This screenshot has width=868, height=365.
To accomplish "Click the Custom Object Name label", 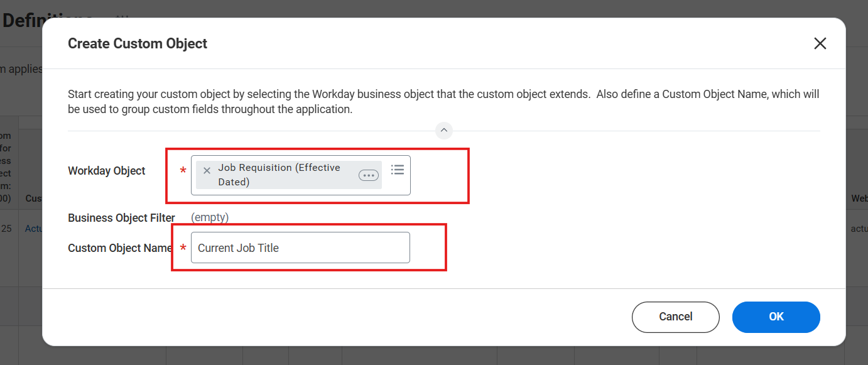I will pyautogui.click(x=119, y=248).
